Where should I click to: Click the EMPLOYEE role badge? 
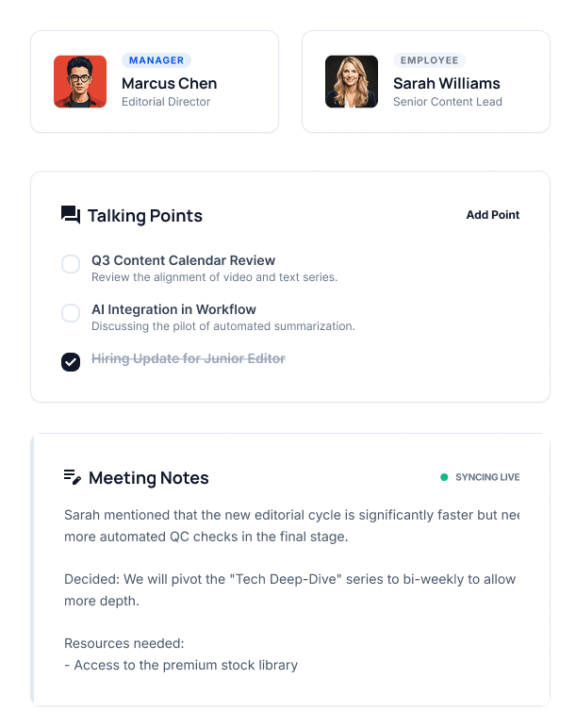point(429,60)
